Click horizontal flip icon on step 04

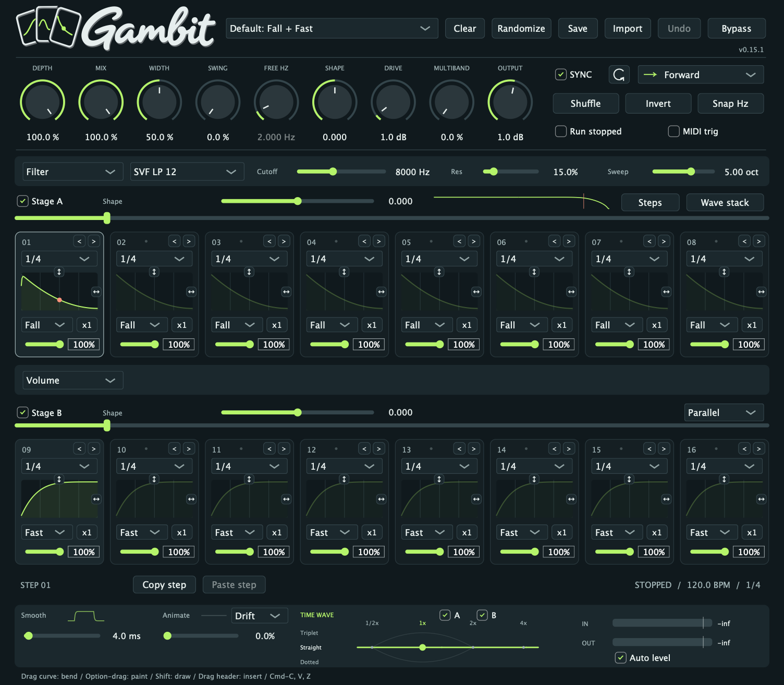[381, 292]
